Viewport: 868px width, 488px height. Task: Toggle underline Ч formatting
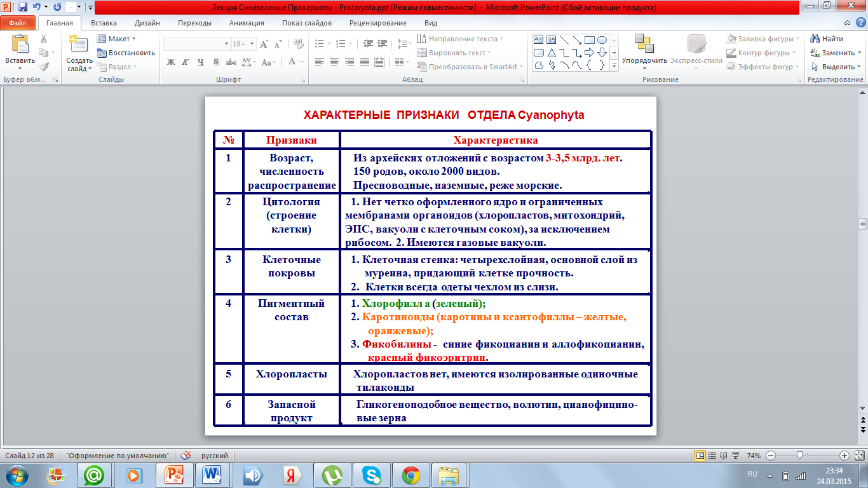[x=201, y=62]
